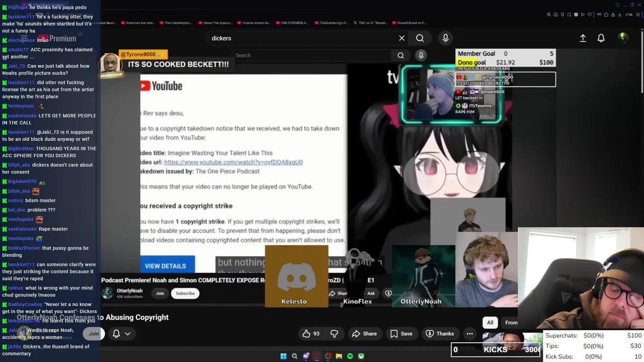Open the 'Yvonne shares he...' bookmark
This screenshot has height=362, width=644.
[x=253, y=23]
